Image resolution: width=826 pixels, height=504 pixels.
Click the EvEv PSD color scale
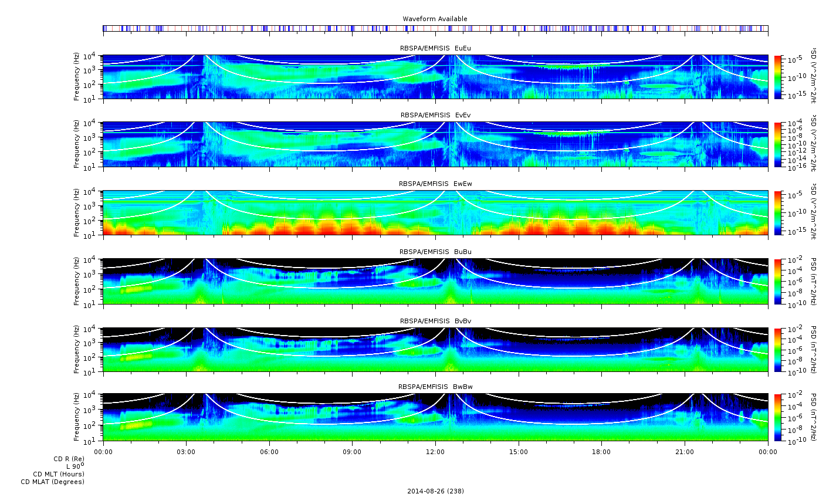(778, 144)
